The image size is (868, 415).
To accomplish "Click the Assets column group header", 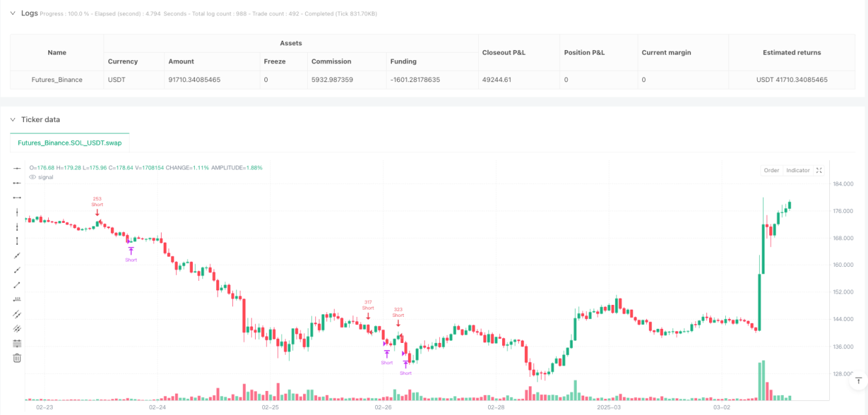I will coord(291,43).
